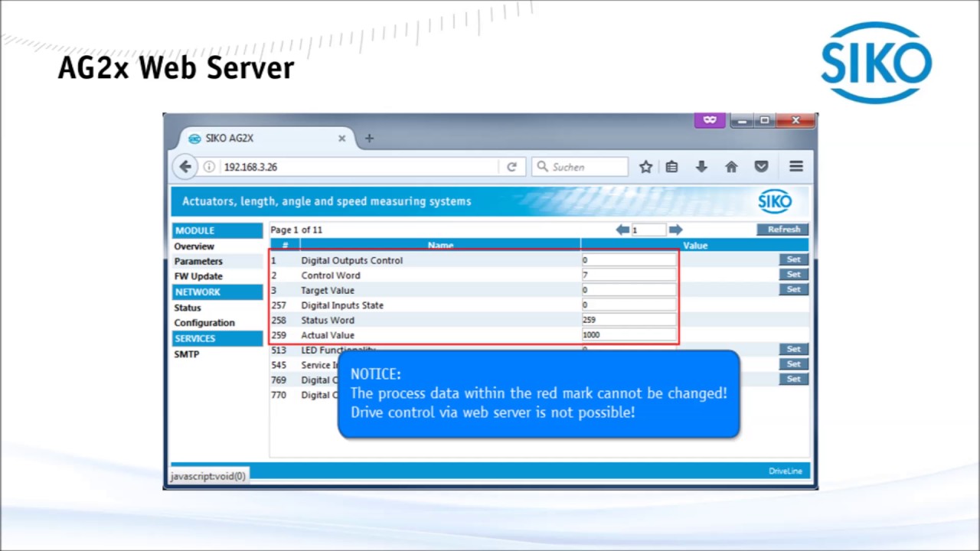
Task: Open the downloads arrow icon
Action: tap(701, 167)
